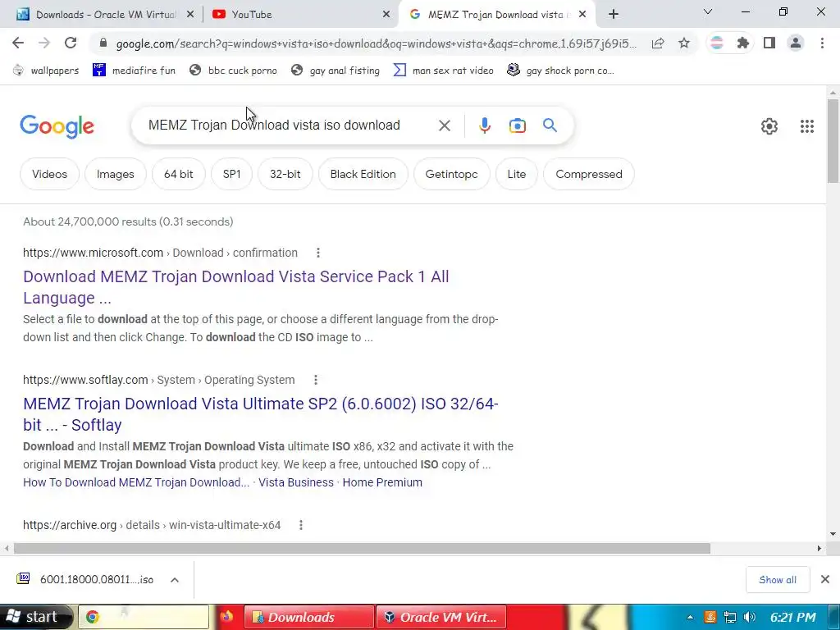The width and height of the screenshot is (840, 630).
Task: Clear the Google search box
Action: pos(444,126)
